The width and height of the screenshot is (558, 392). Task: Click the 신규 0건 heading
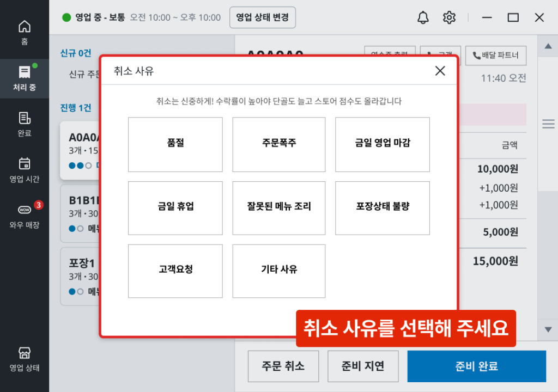75,53
